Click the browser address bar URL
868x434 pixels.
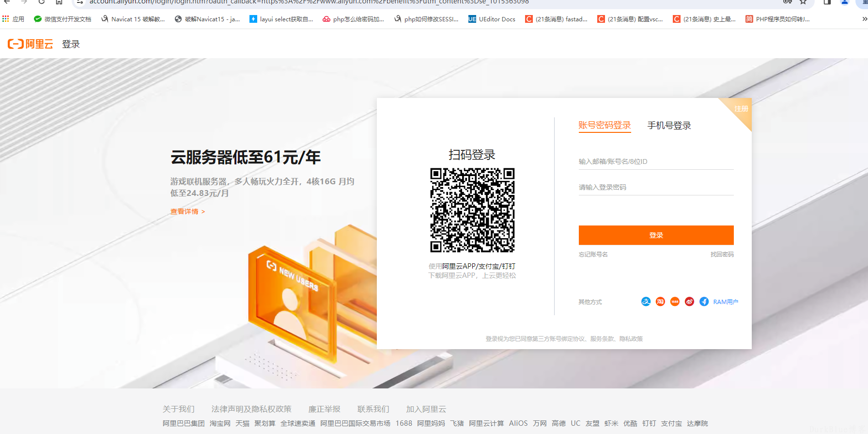[x=309, y=2]
